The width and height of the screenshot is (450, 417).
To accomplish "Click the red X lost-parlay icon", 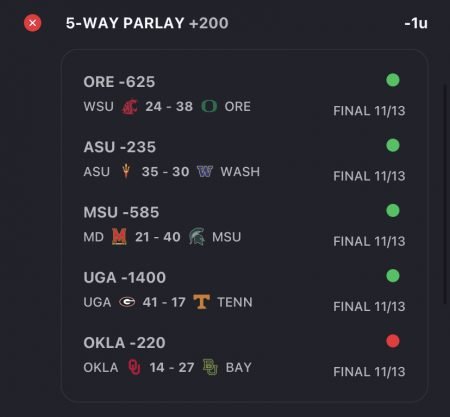I will tap(33, 23).
